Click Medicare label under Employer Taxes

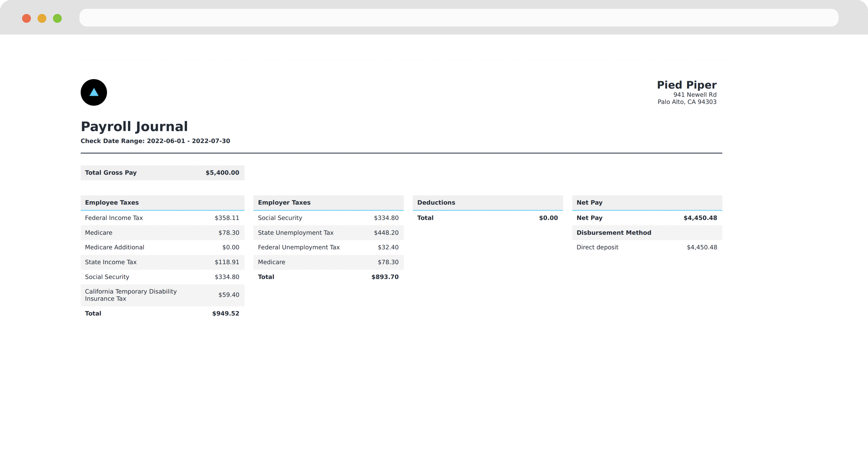click(x=272, y=262)
